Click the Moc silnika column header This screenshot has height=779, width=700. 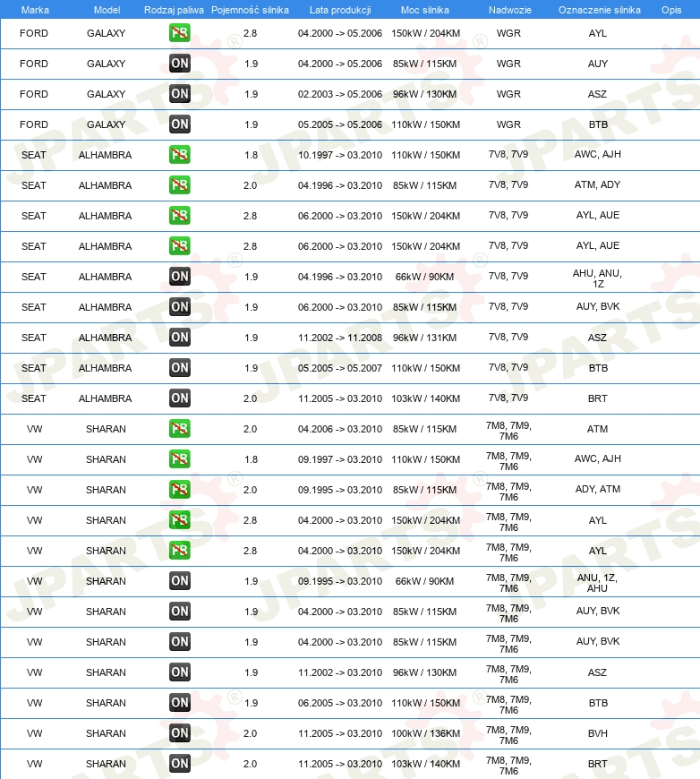pos(425,10)
